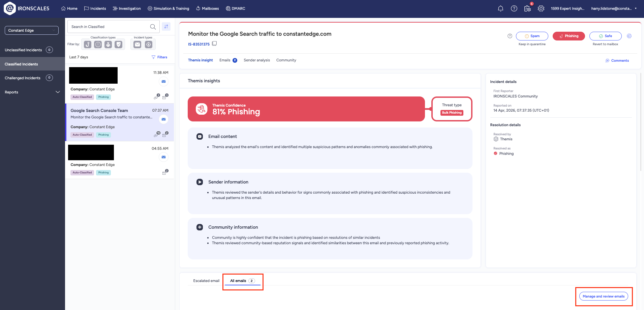Image resolution: width=644 pixels, height=310 pixels.
Task: Filter by Phishing hook classification type
Action: tap(88, 45)
